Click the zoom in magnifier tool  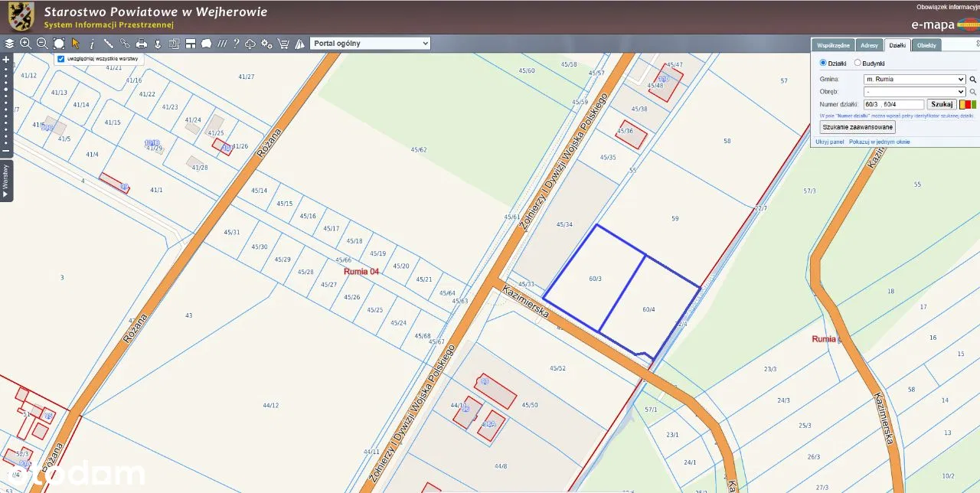click(26, 44)
